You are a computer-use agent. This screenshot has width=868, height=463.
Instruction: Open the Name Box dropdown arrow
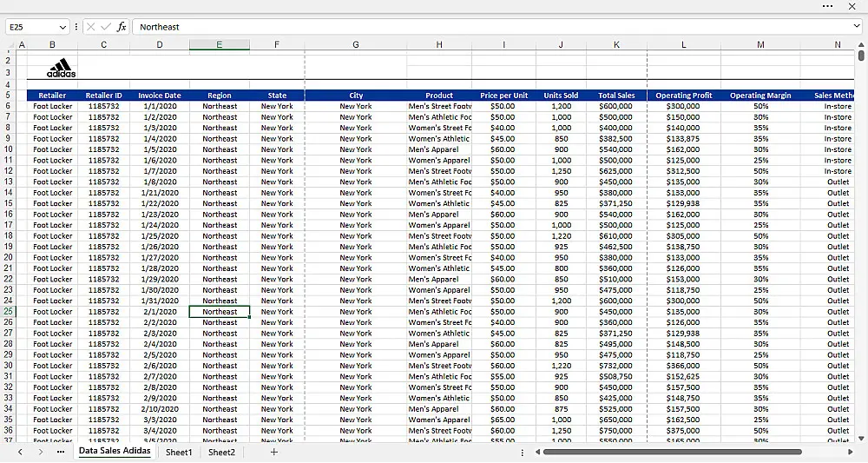click(x=62, y=27)
